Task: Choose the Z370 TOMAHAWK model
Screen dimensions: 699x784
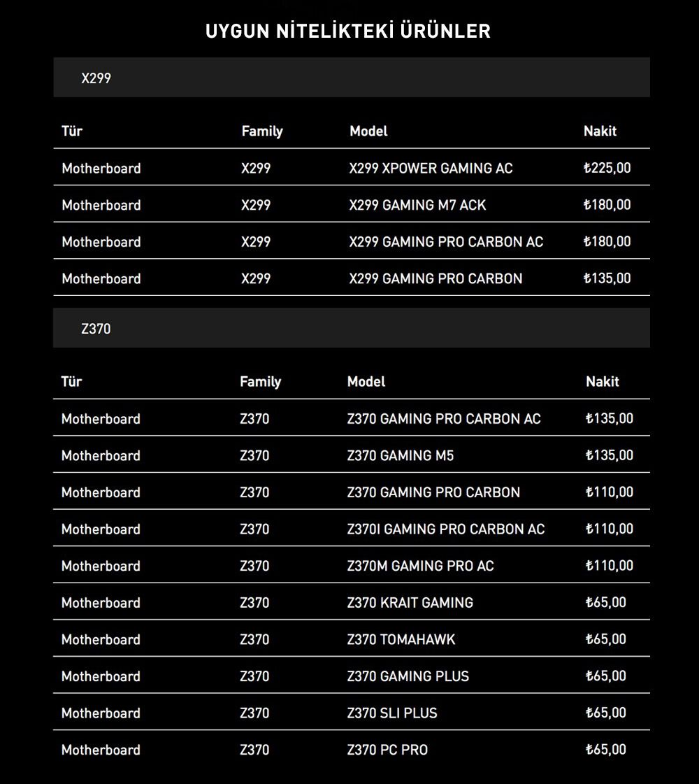Action: pyautogui.click(x=401, y=640)
